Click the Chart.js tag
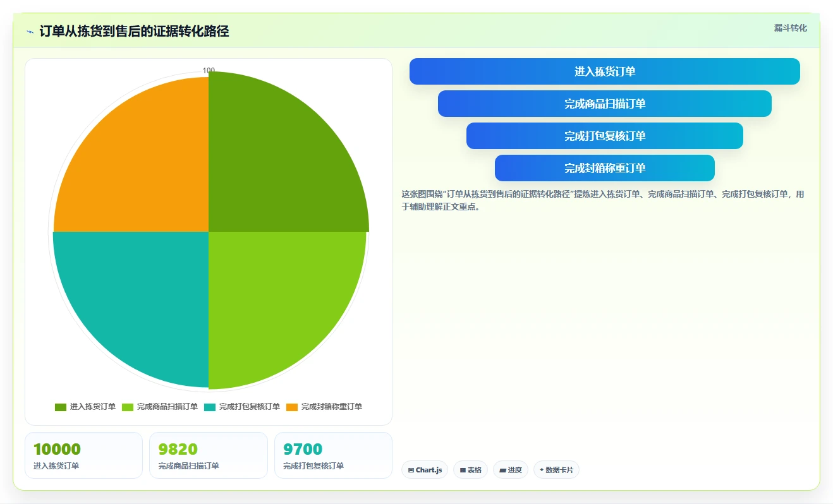 tap(425, 470)
